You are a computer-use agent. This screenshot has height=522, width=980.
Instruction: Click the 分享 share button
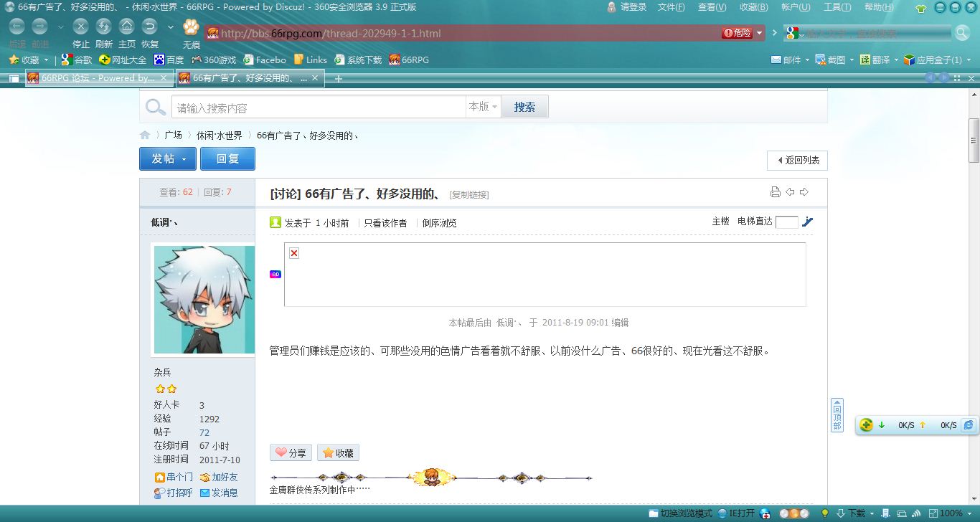tap(291, 452)
